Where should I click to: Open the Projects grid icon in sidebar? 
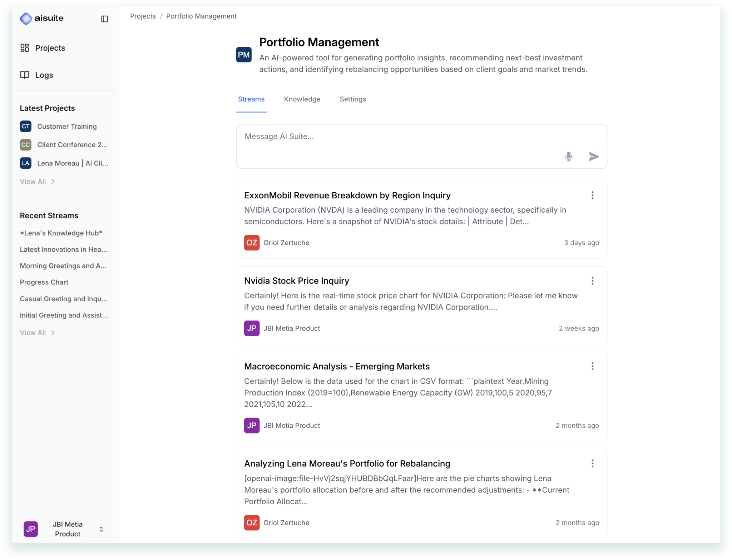[25, 48]
